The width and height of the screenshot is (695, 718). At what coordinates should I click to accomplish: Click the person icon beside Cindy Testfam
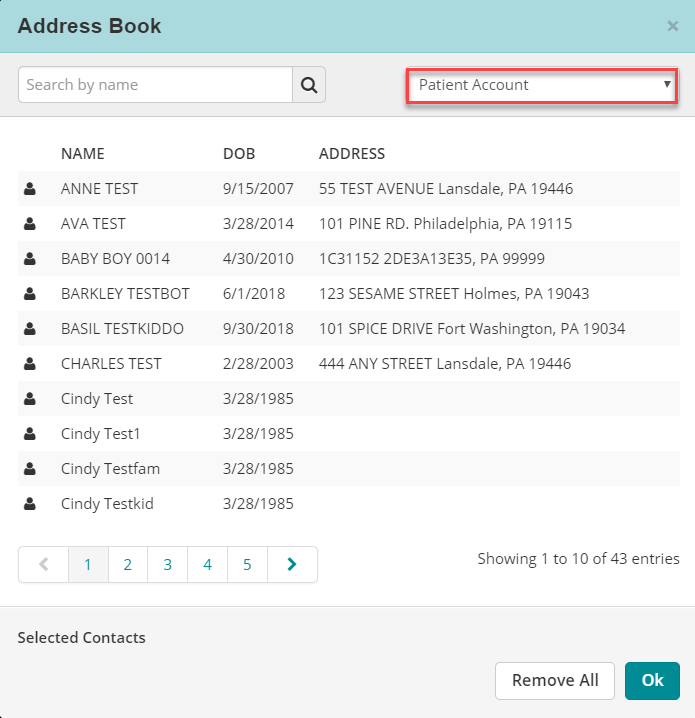pos(30,469)
